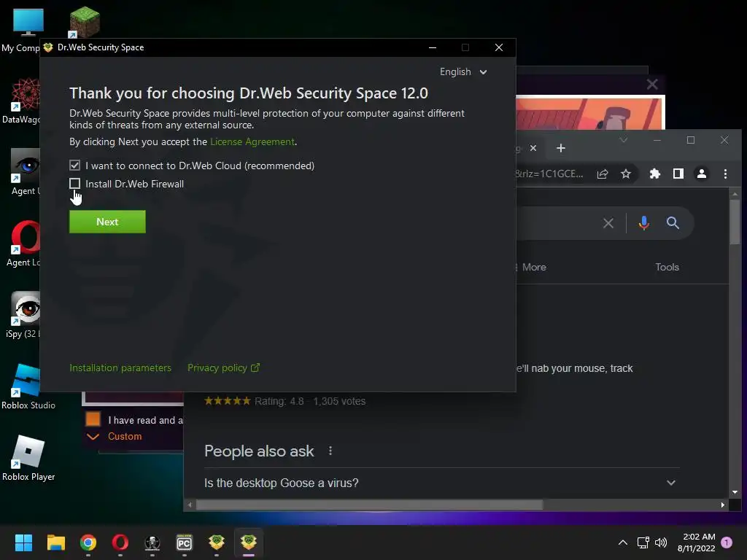Select the blue eye Agent desktop shortcut
The width and height of the screenshot is (747, 560).
[x=26, y=172]
